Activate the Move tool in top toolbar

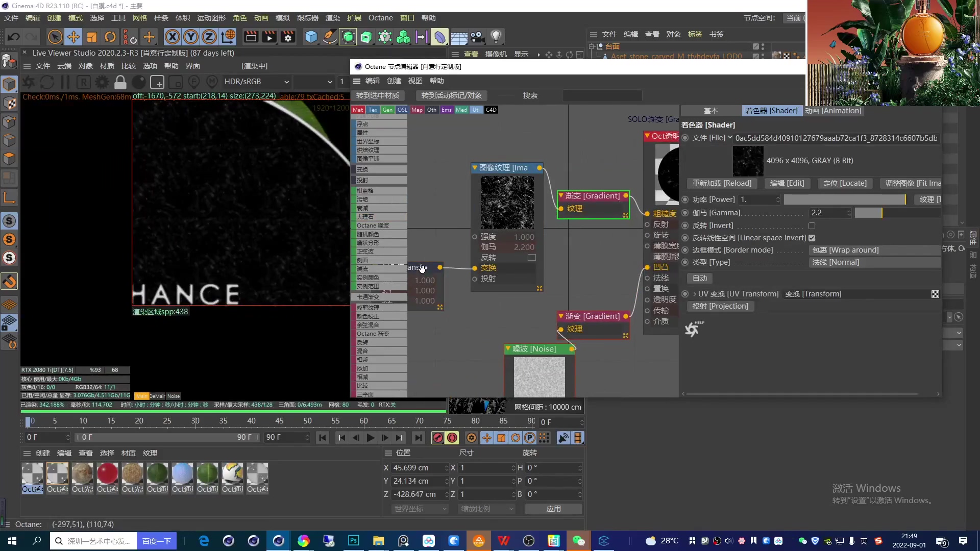click(73, 37)
